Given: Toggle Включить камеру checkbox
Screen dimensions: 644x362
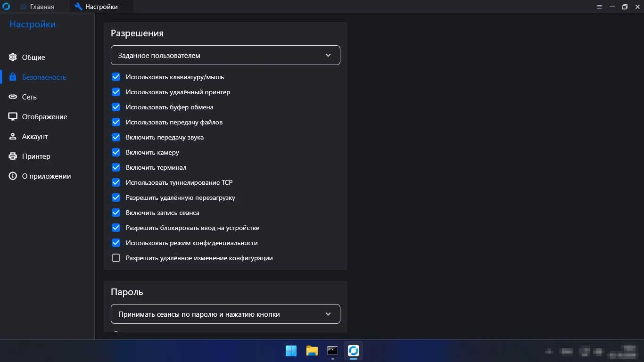Looking at the screenshot, I should (116, 152).
